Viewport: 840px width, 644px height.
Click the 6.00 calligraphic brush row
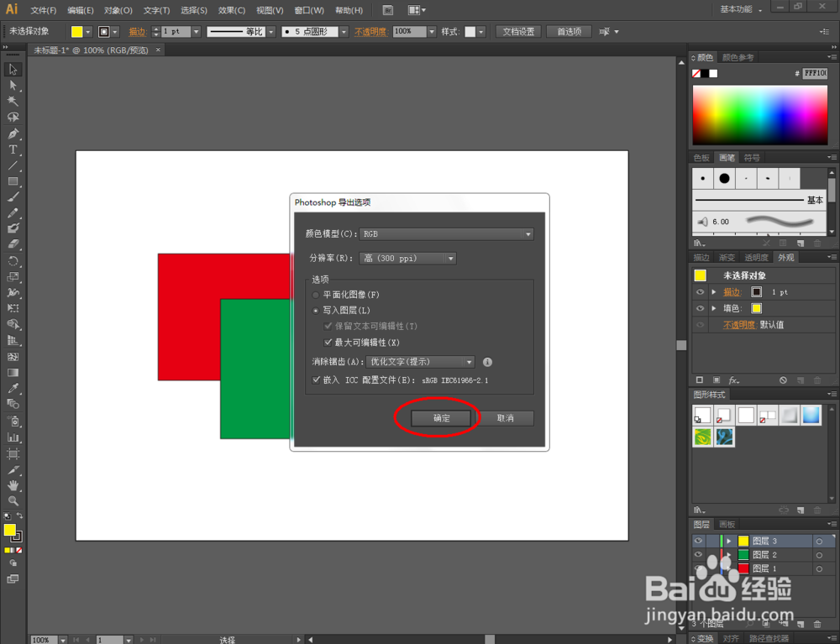point(759,222)
